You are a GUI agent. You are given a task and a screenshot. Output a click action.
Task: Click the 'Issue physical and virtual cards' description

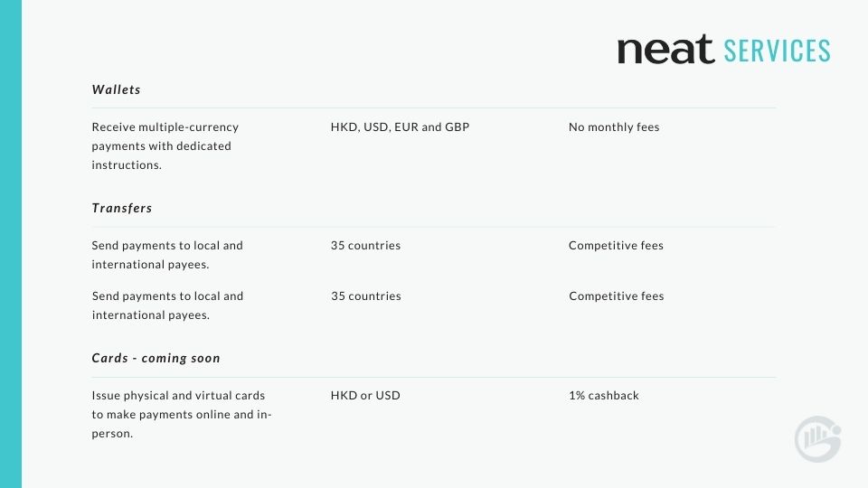pyautogui.click(x=182, y=414)
